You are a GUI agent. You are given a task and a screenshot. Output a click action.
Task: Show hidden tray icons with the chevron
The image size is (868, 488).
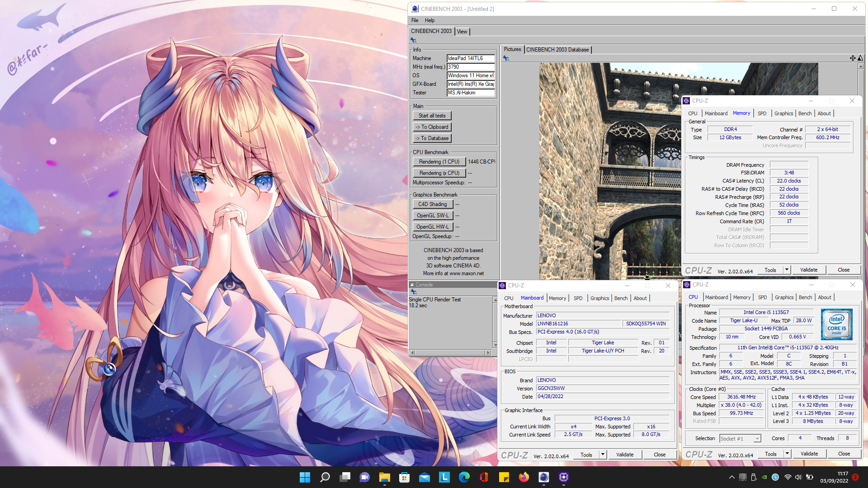[x=731, y=477]
